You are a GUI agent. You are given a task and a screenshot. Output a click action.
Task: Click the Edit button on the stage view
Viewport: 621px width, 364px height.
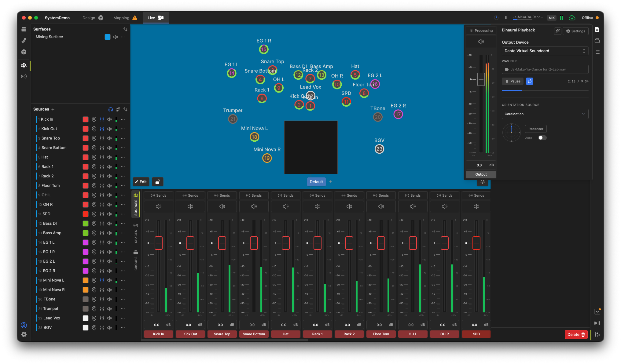tap(141, 182)
